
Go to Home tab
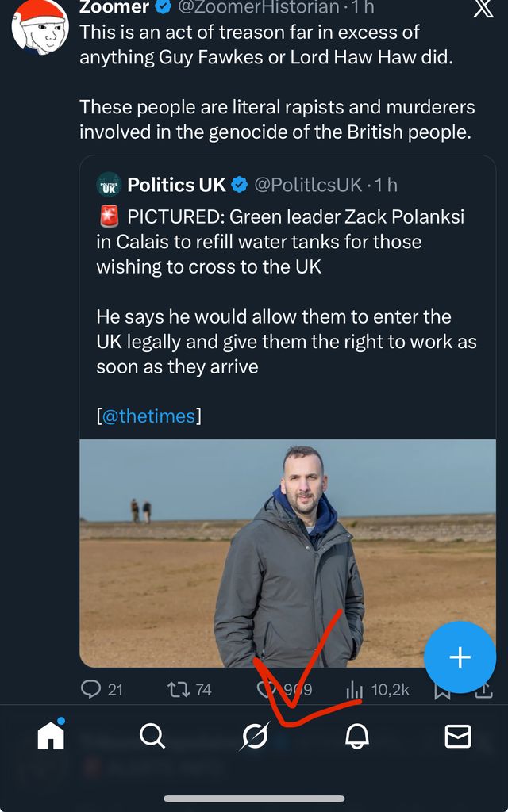[51, 737]
